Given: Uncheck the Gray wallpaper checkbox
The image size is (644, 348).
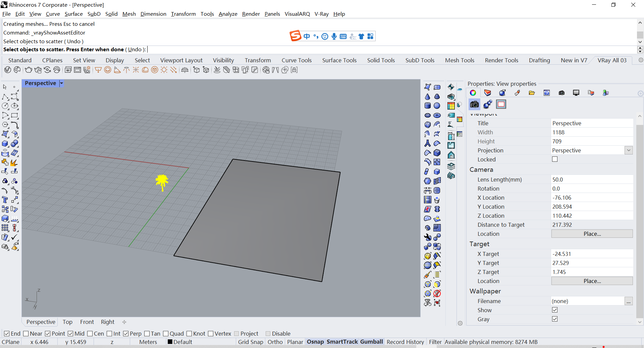Looking at the screenshot, I should click(x=555, y=319).
